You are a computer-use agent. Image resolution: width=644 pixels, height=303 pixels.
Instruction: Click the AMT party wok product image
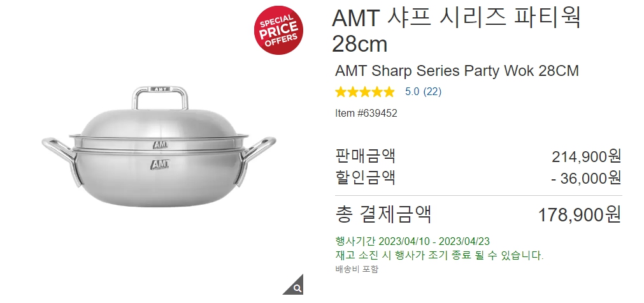tap(159, 147)
